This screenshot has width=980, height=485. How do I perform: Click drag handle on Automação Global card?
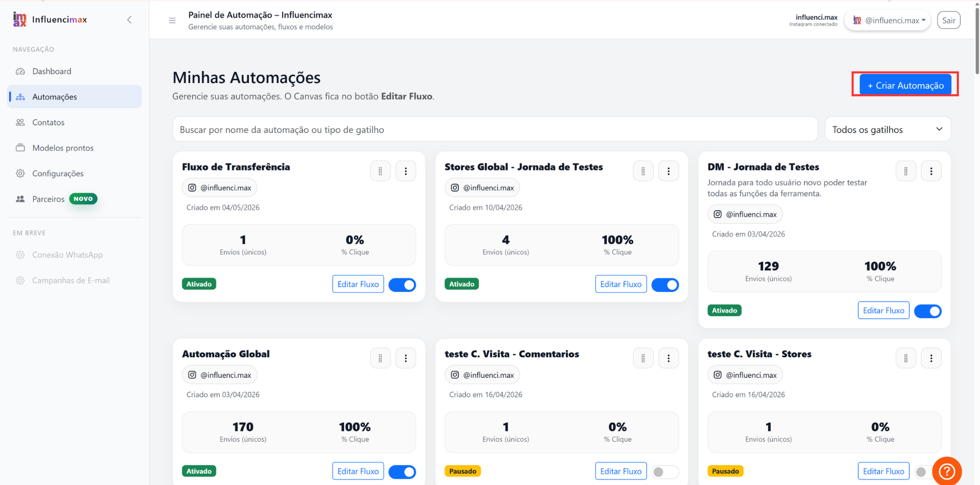(x=380, y=358)
